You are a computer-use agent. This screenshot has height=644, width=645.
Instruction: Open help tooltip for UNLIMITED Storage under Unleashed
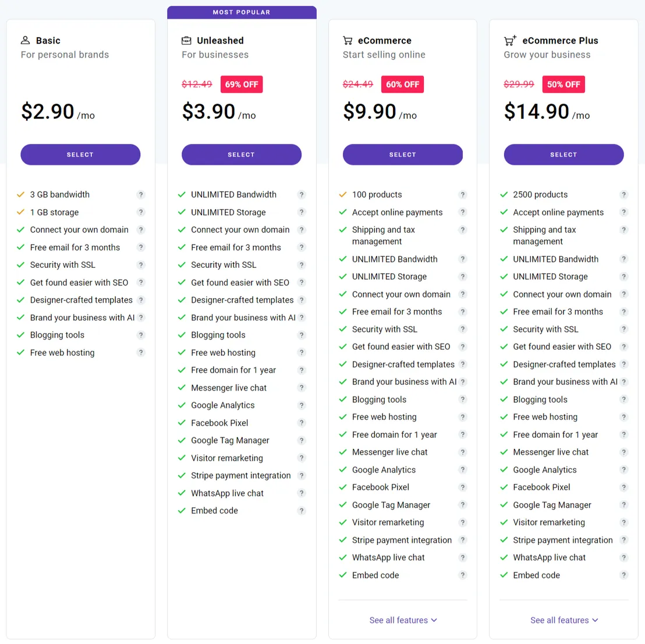pyautogui.click(x=302, y=212)
